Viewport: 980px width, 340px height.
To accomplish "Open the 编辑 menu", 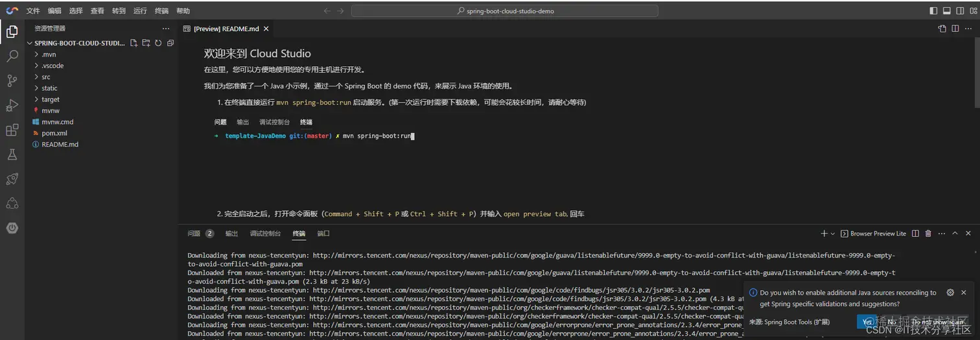I will (54, 11).
